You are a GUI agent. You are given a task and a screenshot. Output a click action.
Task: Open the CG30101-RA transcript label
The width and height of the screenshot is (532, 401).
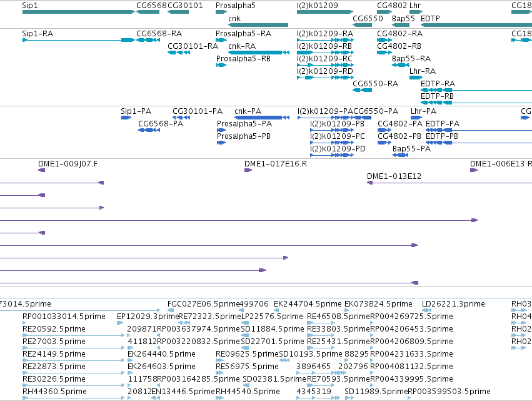tap(193, 46)
